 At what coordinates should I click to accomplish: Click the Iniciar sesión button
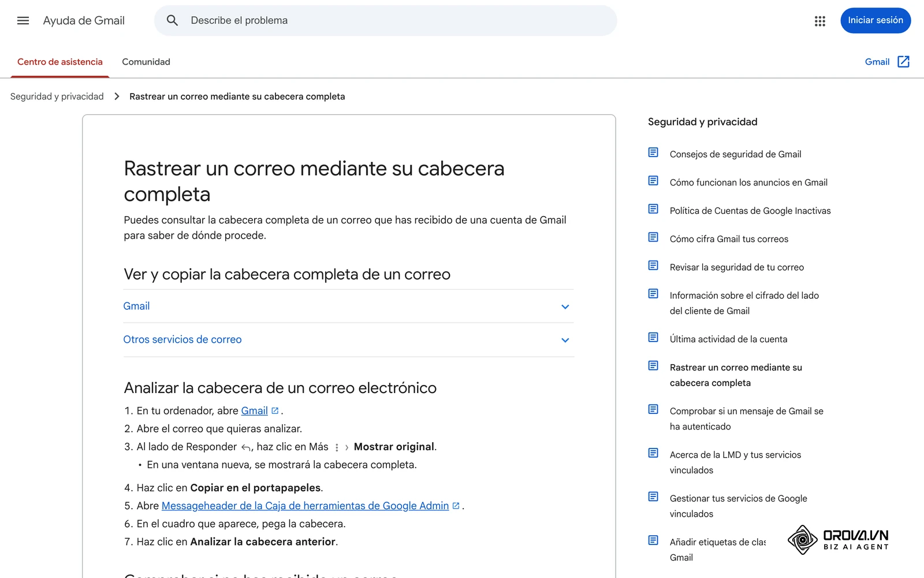click(875, 20)
